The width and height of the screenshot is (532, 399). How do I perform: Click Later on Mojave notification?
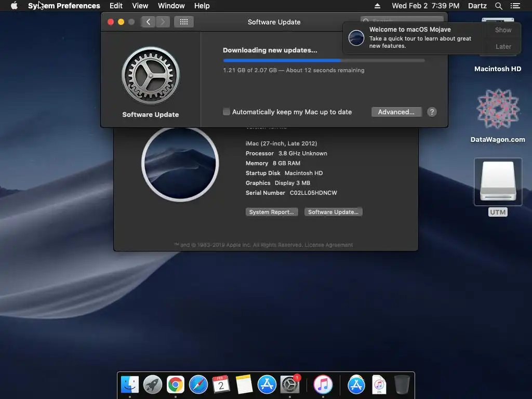(x=503, y=46)
